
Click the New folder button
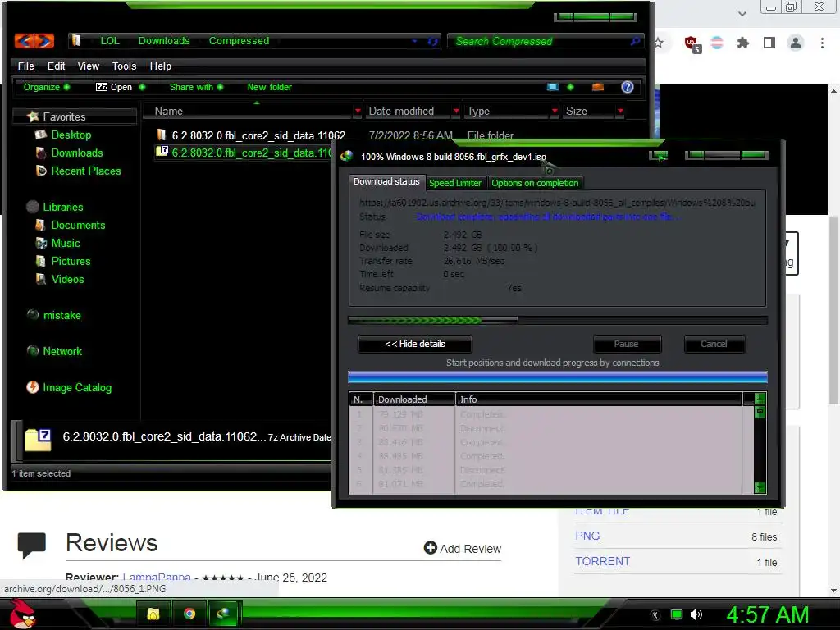pyautogui.click(x=269, y=87)
